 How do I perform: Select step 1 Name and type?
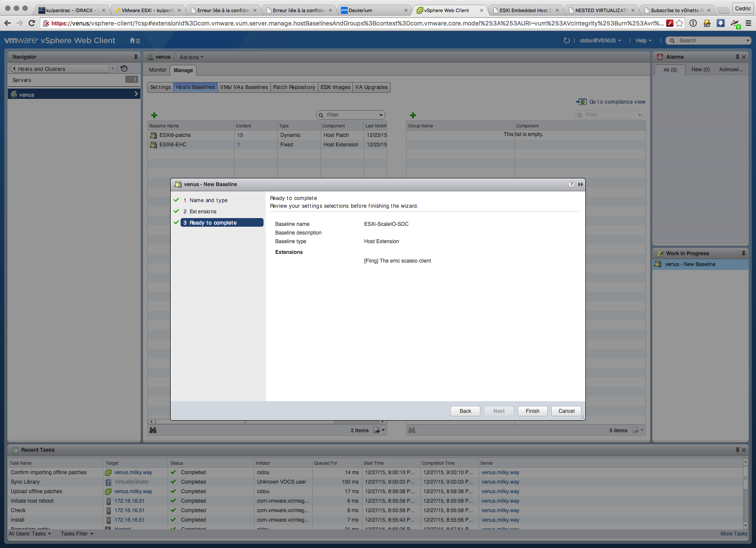pos(208,200)
